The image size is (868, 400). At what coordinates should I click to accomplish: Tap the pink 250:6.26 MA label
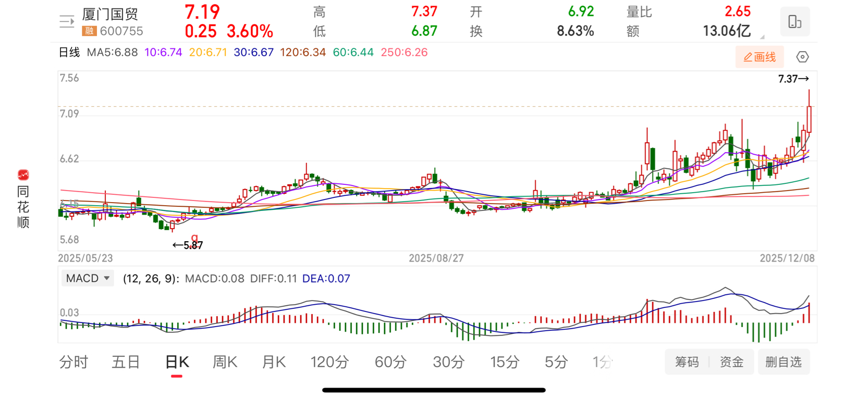tap(404, 52)
